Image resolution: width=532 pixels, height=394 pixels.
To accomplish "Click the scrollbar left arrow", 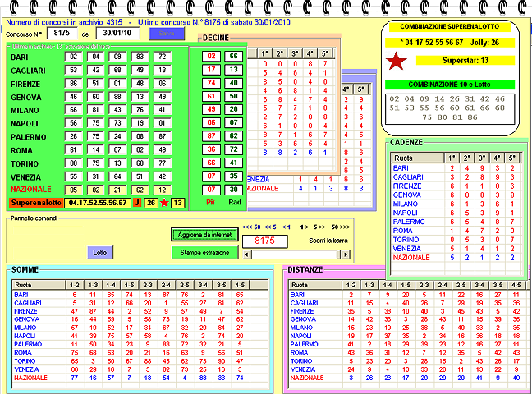I will [246, 254].
